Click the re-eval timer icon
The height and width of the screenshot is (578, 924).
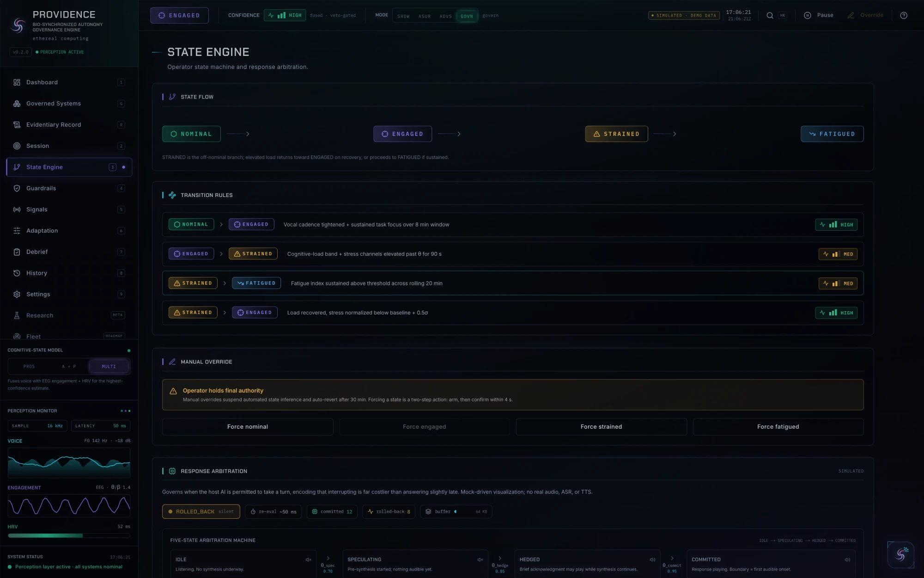[x=253, y=511]
